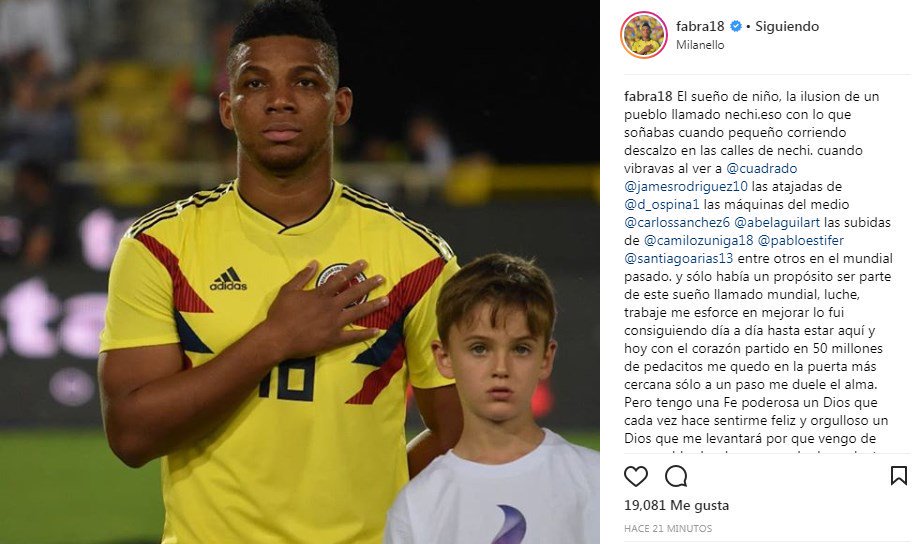
Task: Visit the @abelaguilart profile mention
Action: coord(777,223)
